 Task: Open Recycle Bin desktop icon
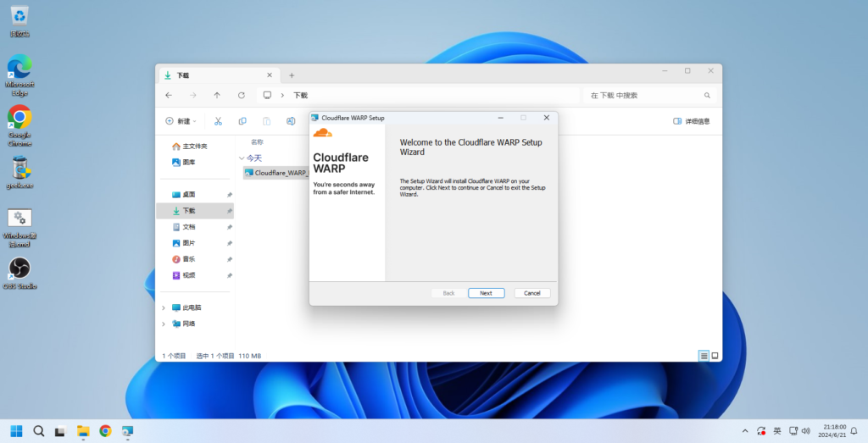19,21
